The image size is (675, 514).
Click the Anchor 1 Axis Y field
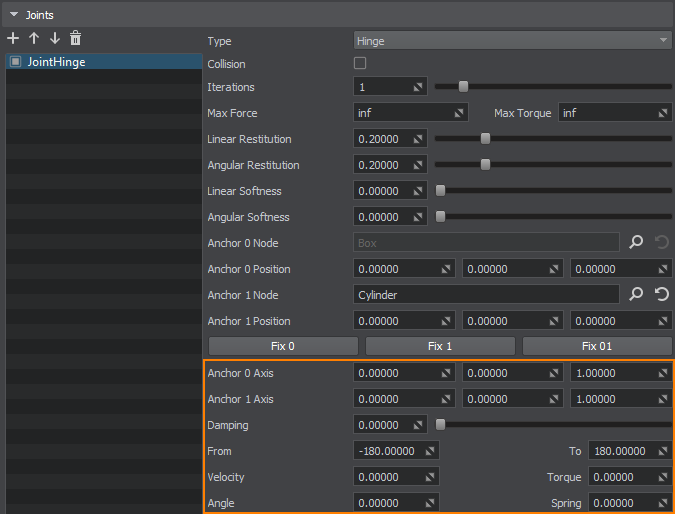[513, 399]
